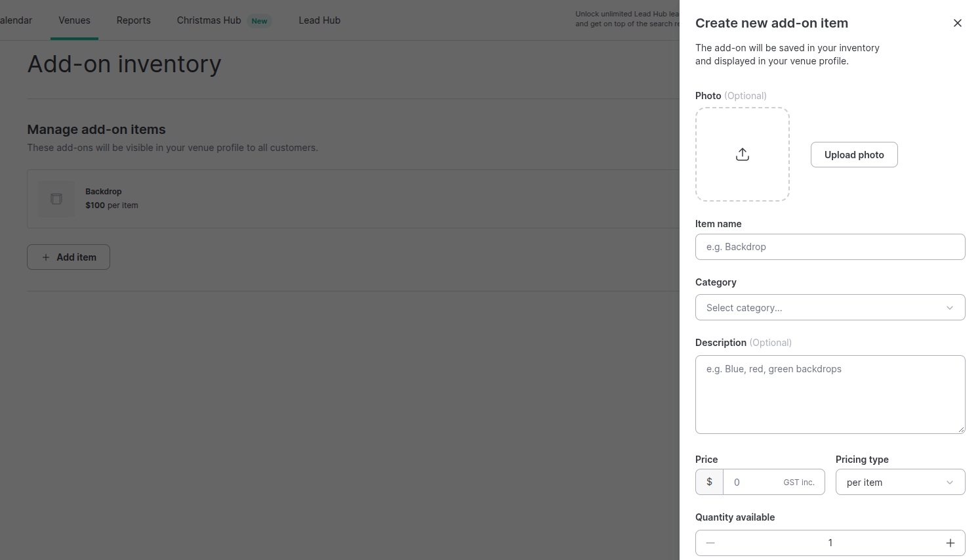Click the upload arrow icon in photo box
Viewport: 980px width, 560px height.
[x=743, y=154]
